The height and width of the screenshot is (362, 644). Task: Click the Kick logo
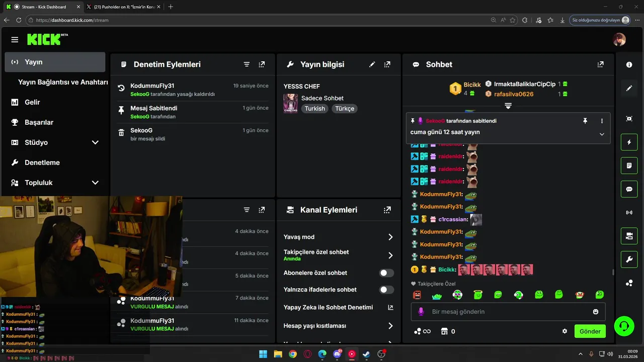[47, 39]
